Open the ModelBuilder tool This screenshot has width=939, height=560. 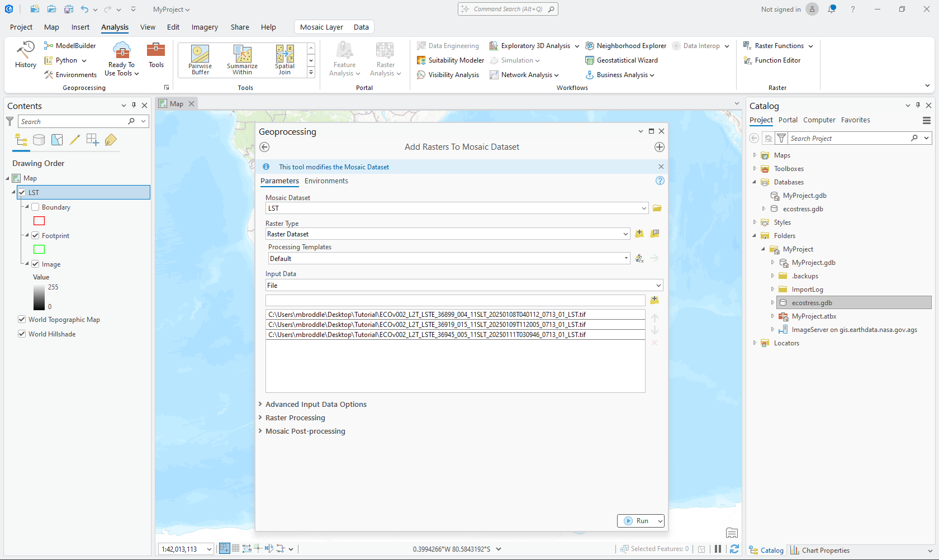click(x=70, y=46)
